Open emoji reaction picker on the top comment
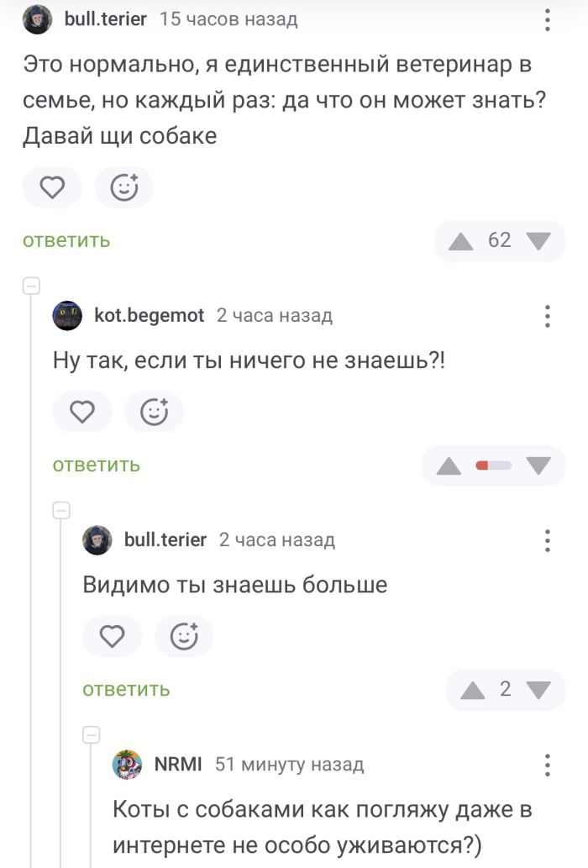Screen dimensions: 588x868 click(123, 187)
